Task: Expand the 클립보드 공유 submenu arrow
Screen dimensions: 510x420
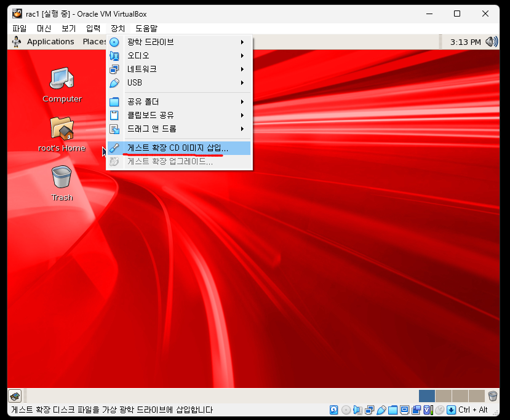Action: point(242,116)
